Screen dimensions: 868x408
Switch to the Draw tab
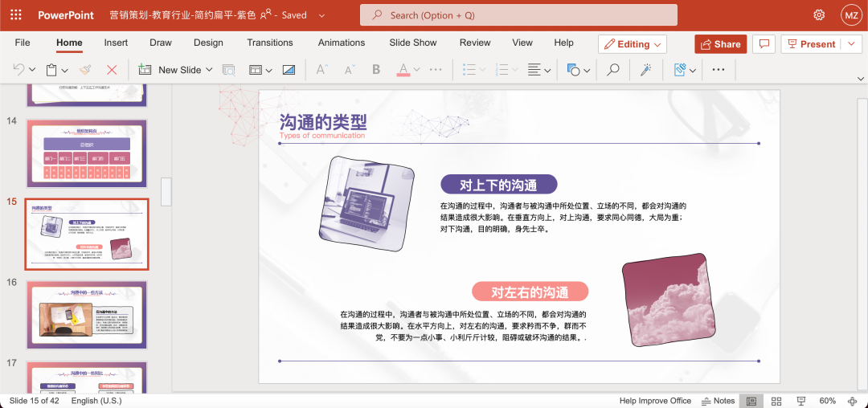point(161,43)
